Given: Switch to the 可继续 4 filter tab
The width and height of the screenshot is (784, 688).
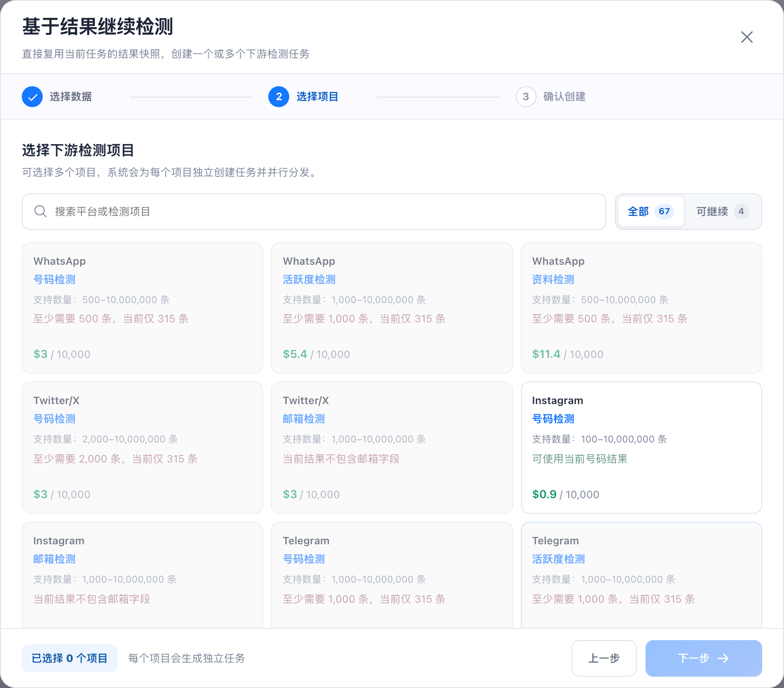Looking at the screenshot, I should [723, 212].
